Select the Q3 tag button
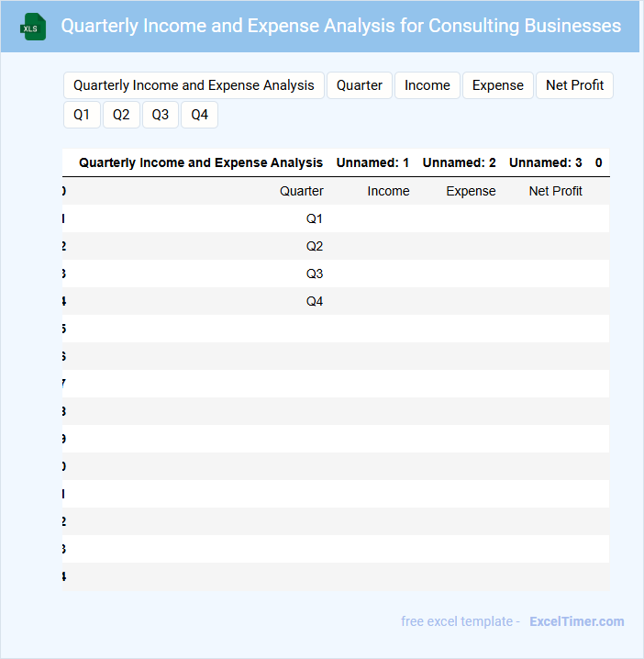Image resolution: width=644 pixels, height=659 pixels. [161, 115]
